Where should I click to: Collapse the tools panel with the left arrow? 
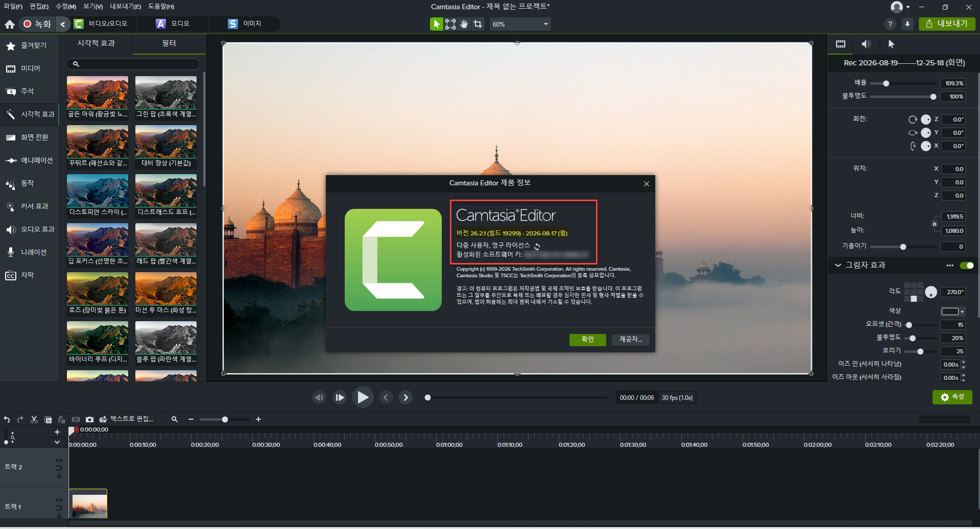point(63,24)
